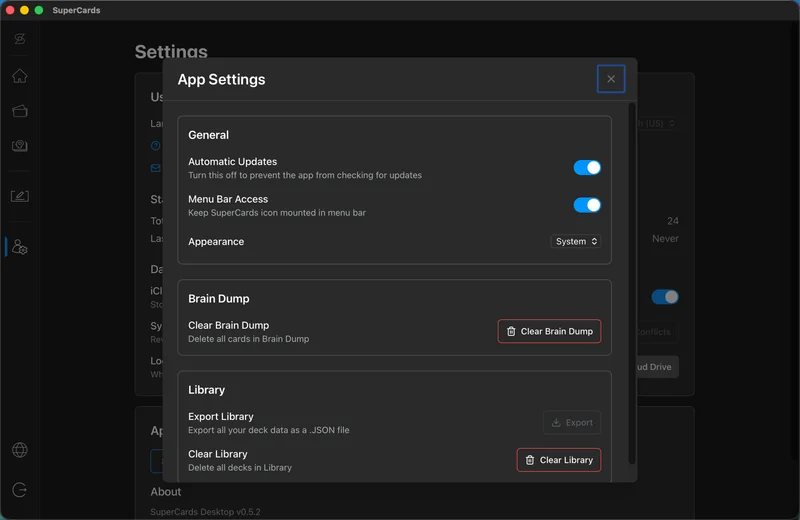Image resolution: width=800 pixels, height=520 pixels.
Task: Click the download icon in Export button
Action: tap(556, 423)
